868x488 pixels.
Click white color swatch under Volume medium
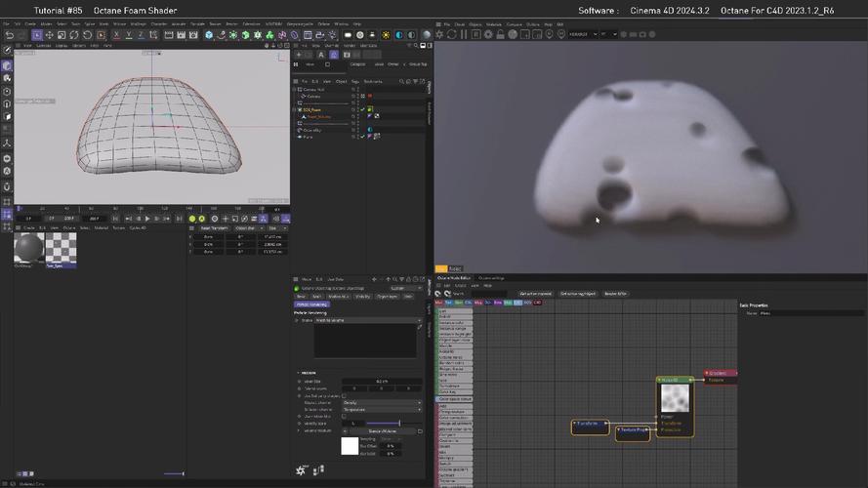350,446
